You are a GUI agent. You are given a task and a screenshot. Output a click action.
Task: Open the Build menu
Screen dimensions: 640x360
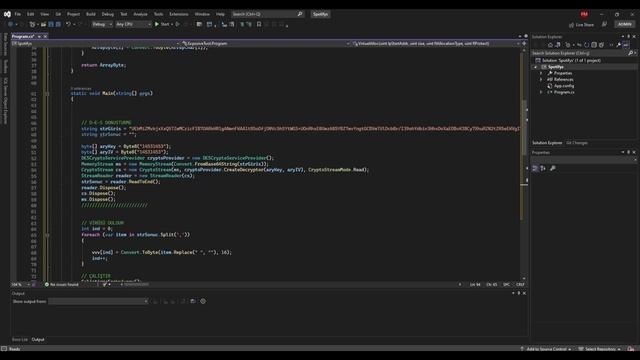pyautogui.click(x=91, y=14)
